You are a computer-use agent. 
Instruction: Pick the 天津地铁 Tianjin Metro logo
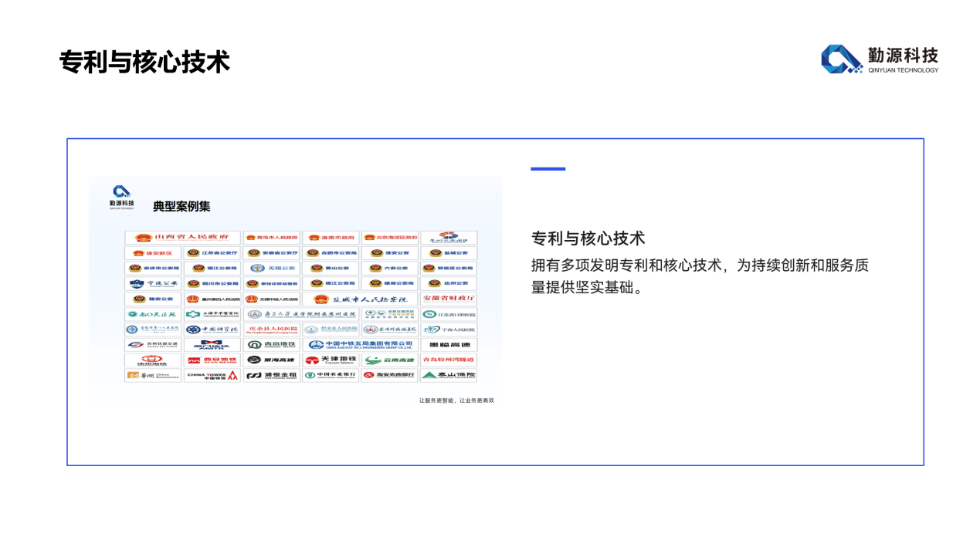click(x=331, y=360)
